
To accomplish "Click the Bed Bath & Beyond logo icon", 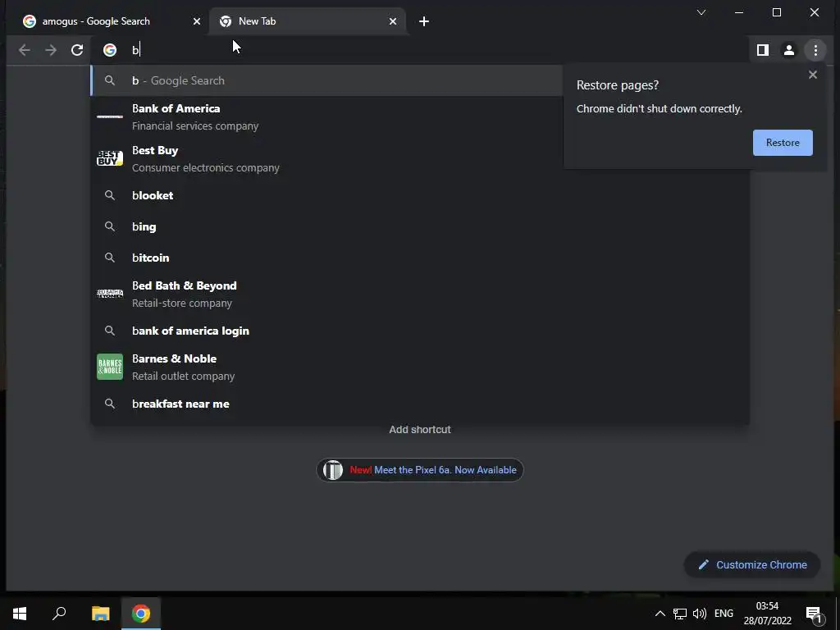I will pos(110,294).
